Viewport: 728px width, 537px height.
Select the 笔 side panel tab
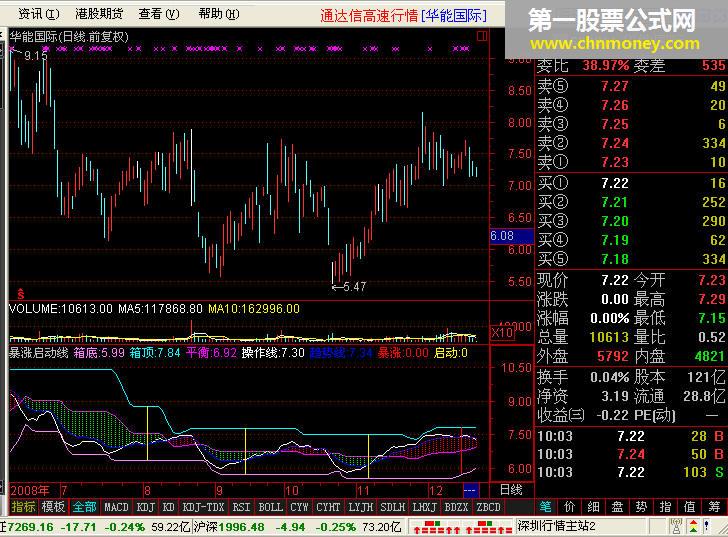pyautogui.click(x=546, y=507)
